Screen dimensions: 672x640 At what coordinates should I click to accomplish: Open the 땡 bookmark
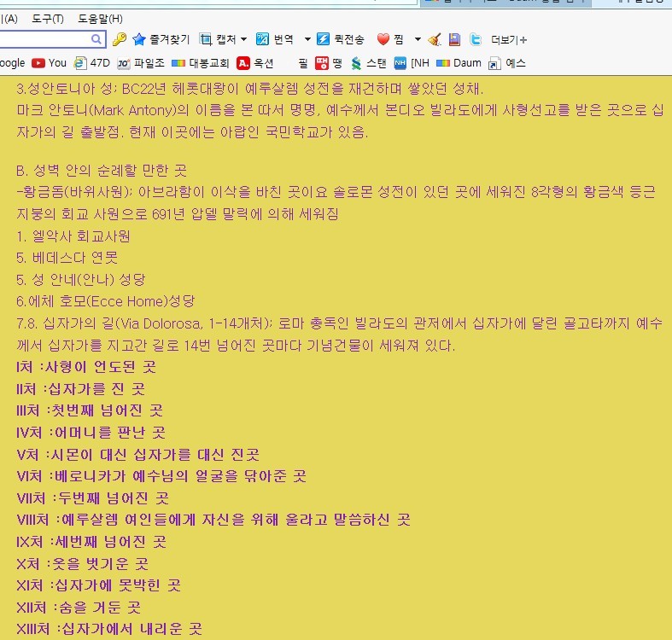(x=328, y=63)
